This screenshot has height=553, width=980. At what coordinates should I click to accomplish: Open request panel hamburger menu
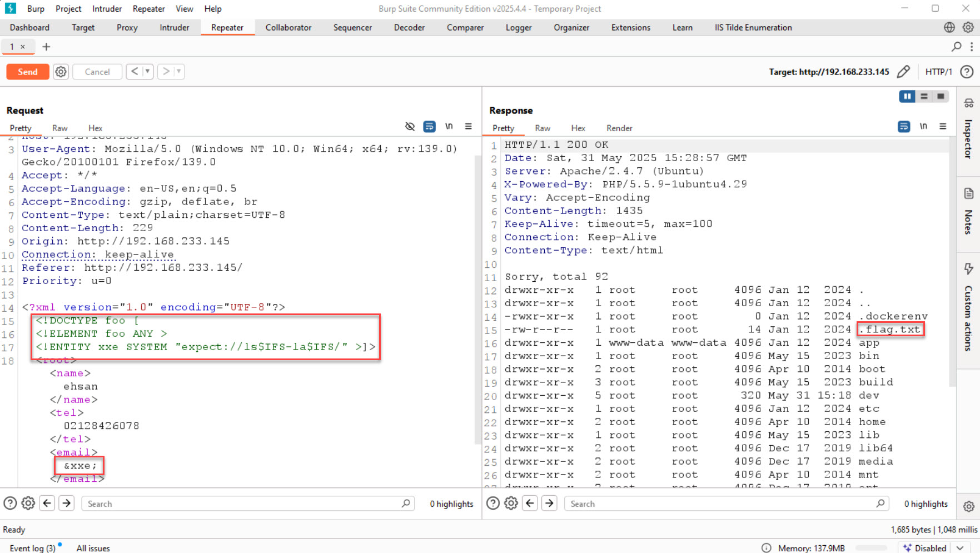468,127
